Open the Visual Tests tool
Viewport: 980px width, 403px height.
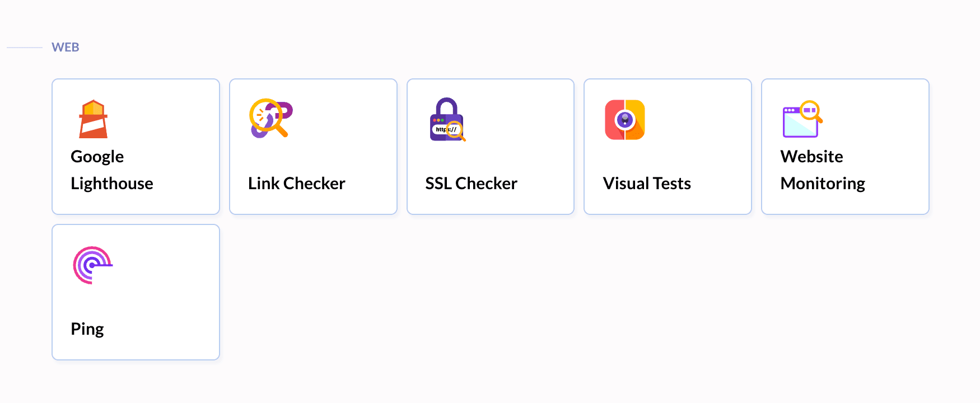pos(667,147)
